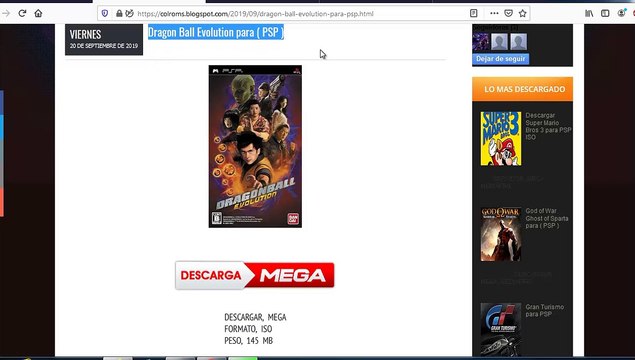The width and height of the screenshot is (635, 360).
Task: Bookmark this page with the star icon
Action: coord(522,13)
